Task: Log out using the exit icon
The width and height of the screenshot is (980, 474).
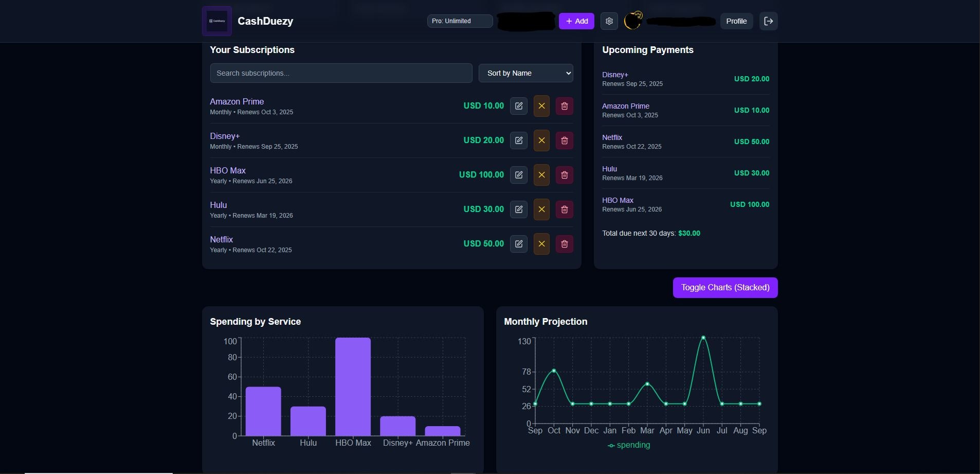Action: coord(769,21)
